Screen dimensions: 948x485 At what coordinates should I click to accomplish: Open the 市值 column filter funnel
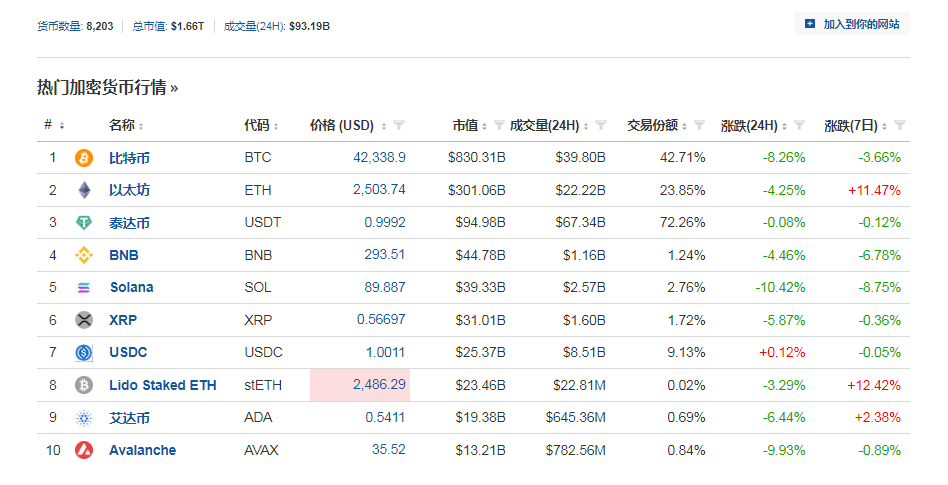coord(499,126)
